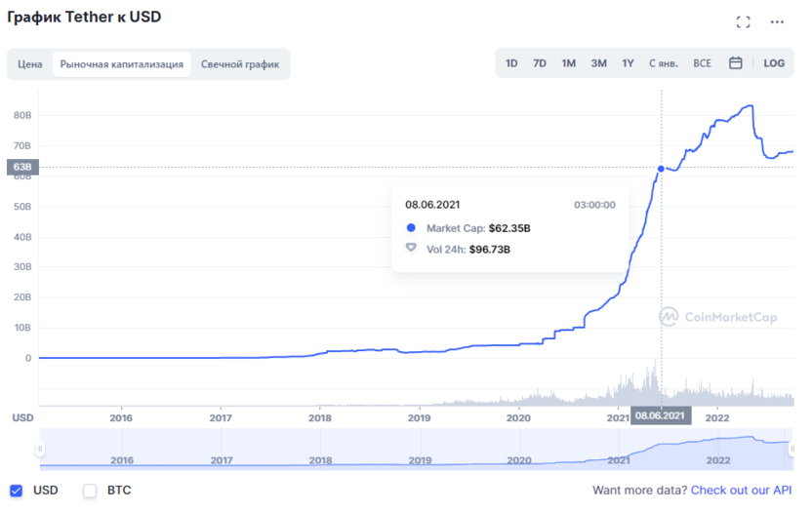Select the 1D time range
812x512 pixels.
[511, 63]
